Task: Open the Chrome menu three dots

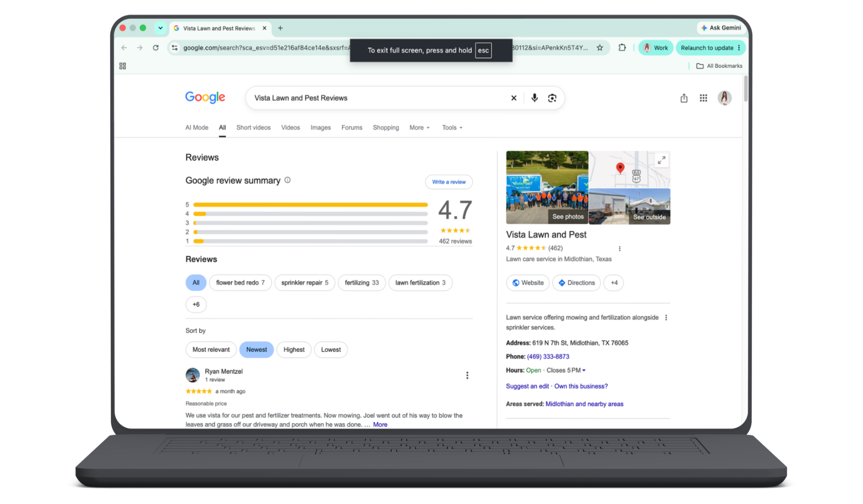Action: pos(739,48)
